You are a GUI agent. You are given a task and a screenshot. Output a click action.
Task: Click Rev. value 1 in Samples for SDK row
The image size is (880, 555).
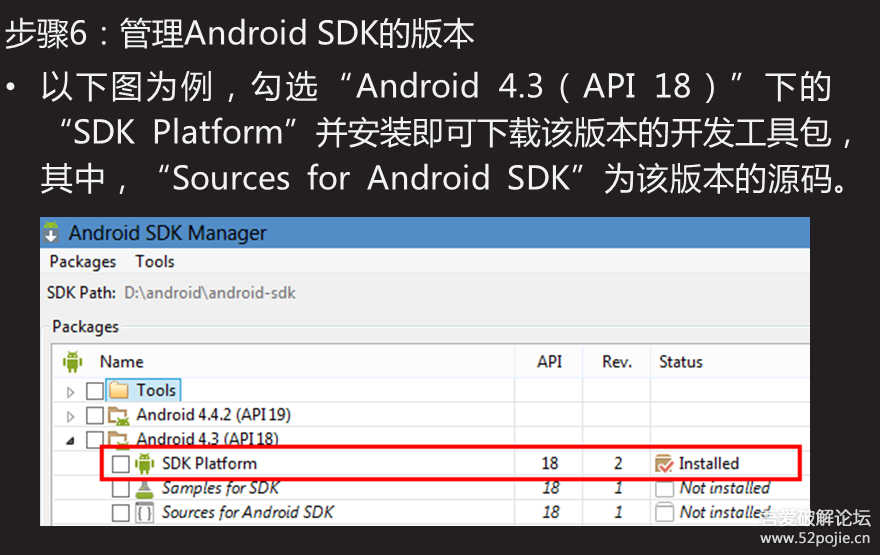[x=618, y=488]
